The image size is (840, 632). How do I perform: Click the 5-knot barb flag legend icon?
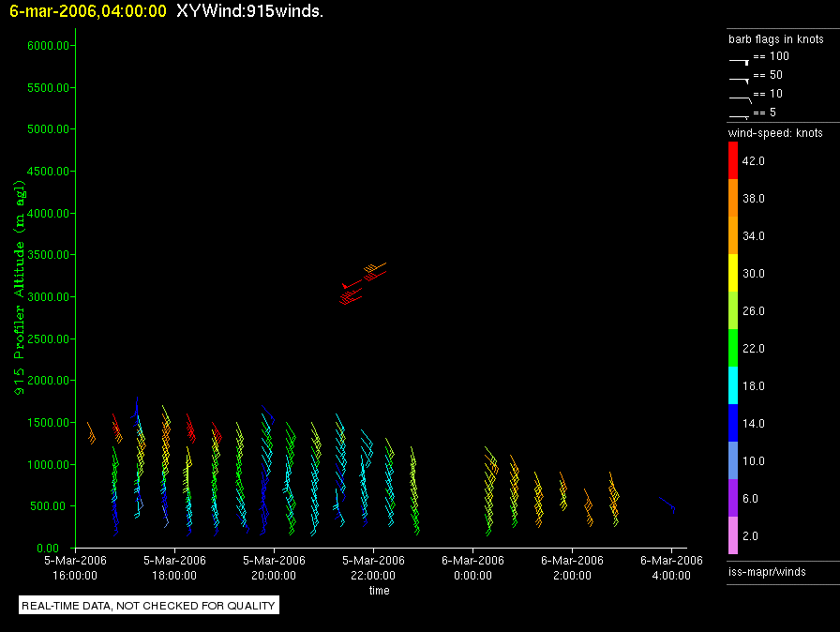740,116
